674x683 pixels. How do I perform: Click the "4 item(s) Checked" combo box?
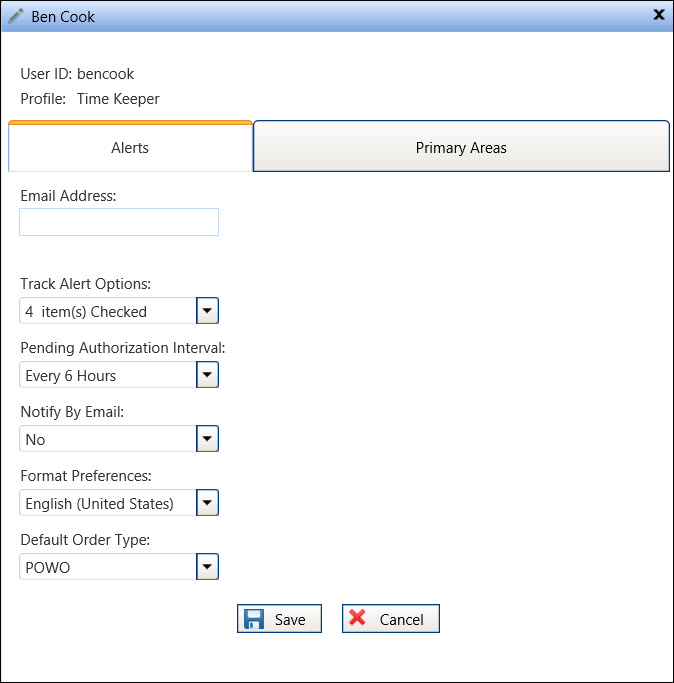click(107, 311)
